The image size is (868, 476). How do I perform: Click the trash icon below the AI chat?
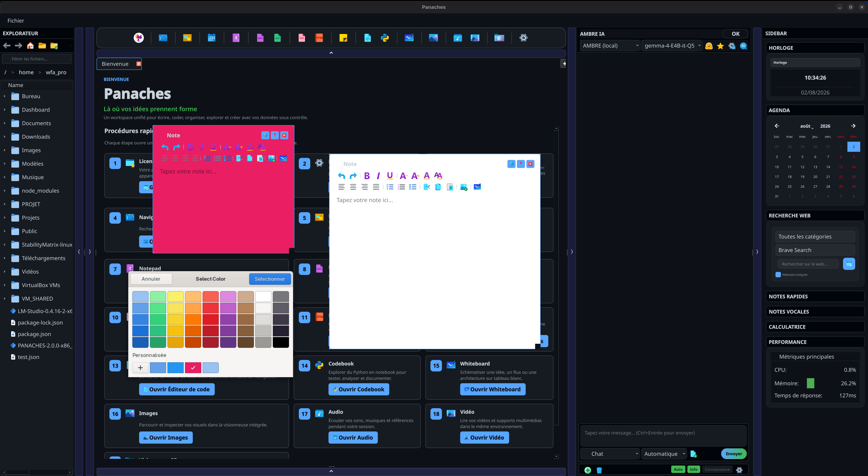click(599, 470)
